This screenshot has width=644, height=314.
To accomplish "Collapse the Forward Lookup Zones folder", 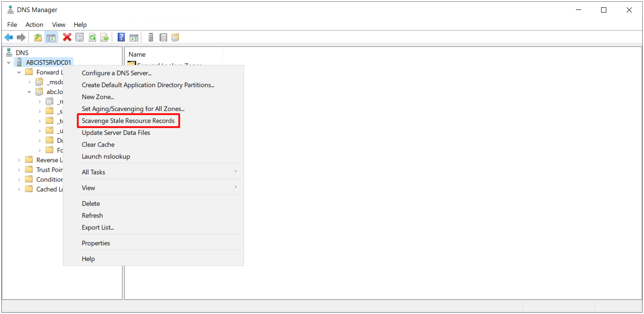I will click(x=19, y=72).
